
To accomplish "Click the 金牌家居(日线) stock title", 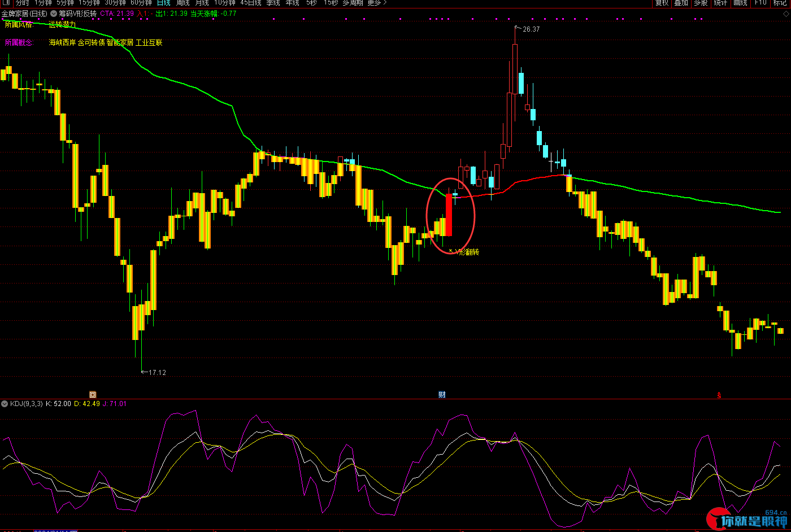I will click(x=24, y=14).
